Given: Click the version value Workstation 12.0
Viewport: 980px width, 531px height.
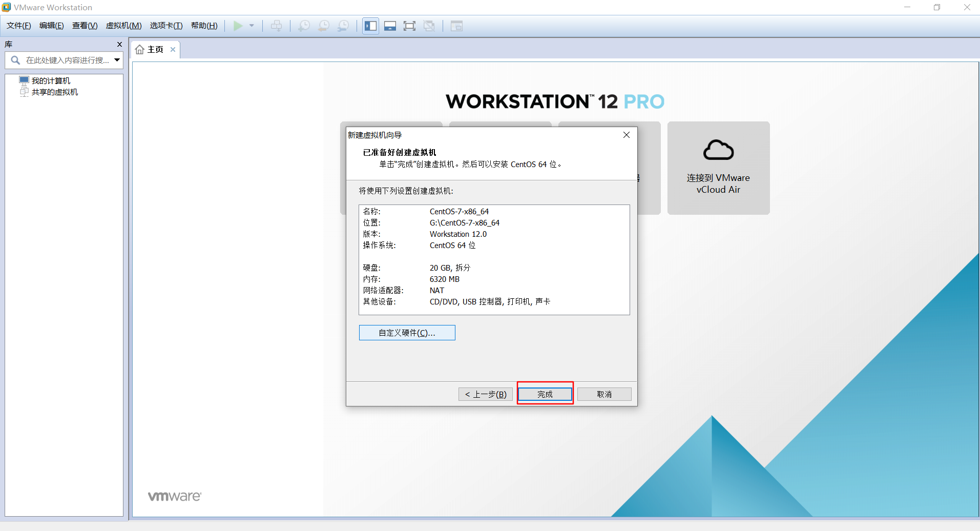Looking at the screenshot, I should click(458, 234).
